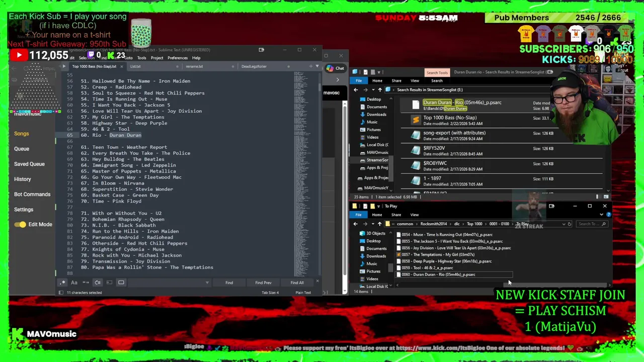Click Top 1000 in To Play address path

474,224
